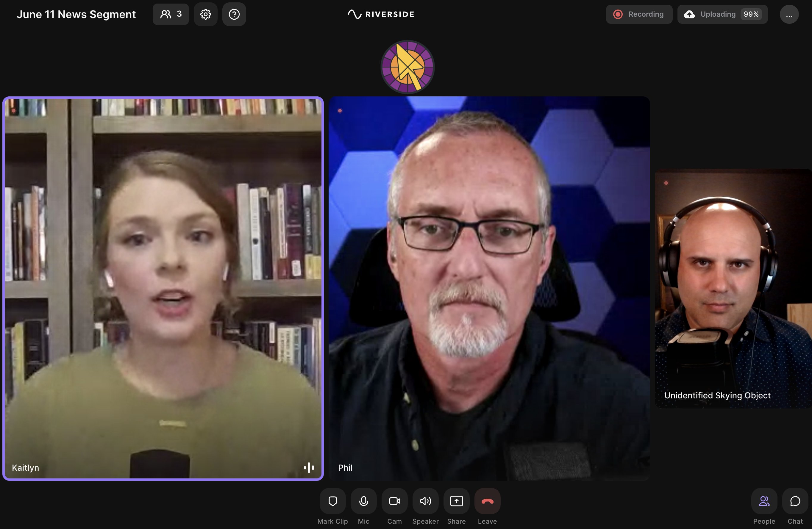Mute the Mic
Image resolution: width=812 pixels, height=529 pixels.
pos(364,501)
